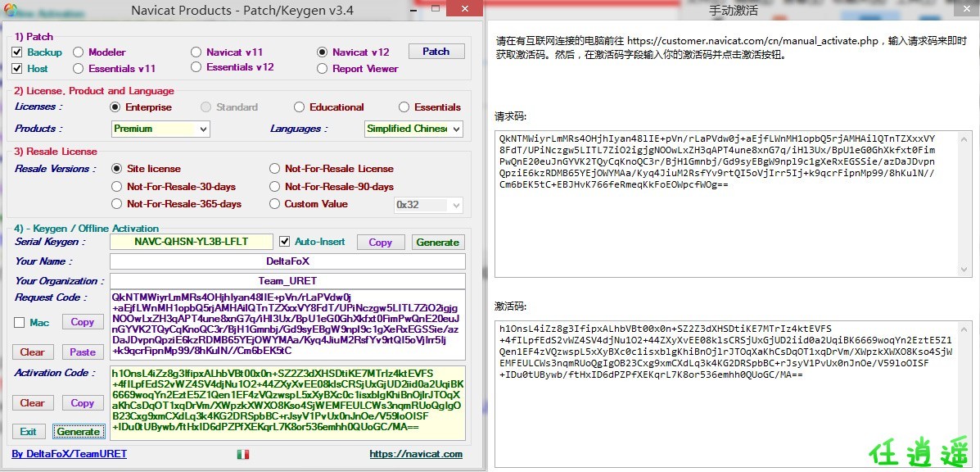The image size is (980, 472).
Task: Disable the Auto-Insert checkbox
Action: [x=285, y=241]
